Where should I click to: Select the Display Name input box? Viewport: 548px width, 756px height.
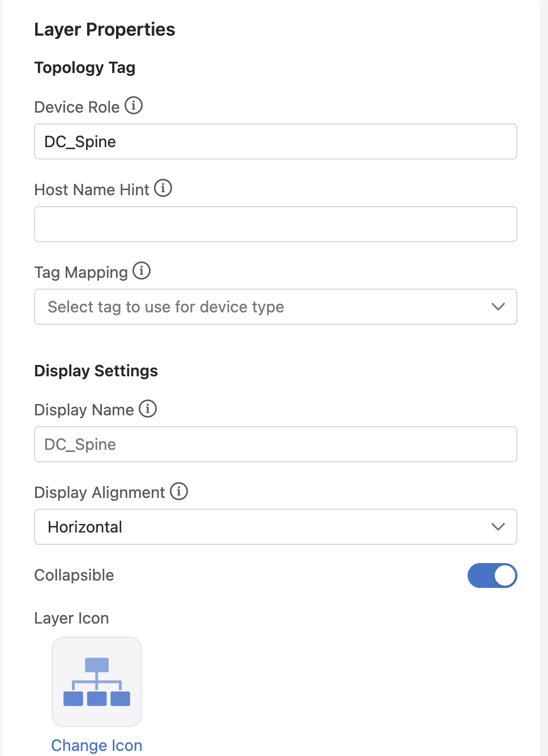click(276, 444)
